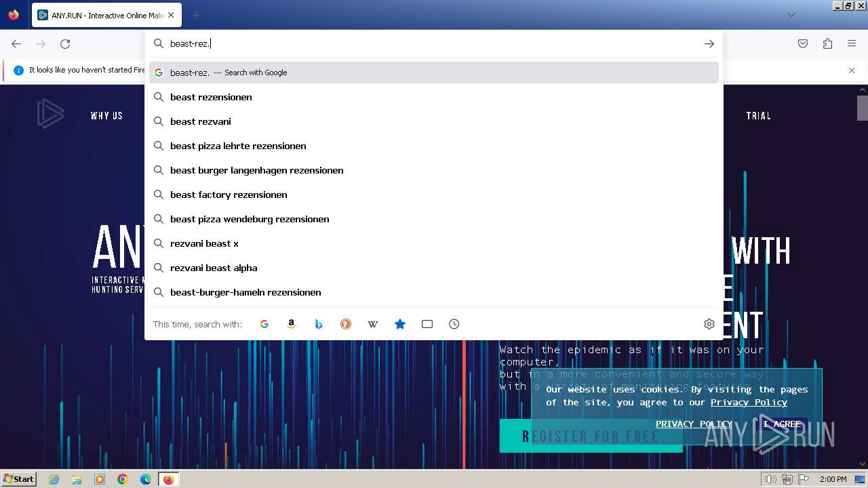This screenshot has width=868, height=488.
Task: Select suggestion 'beast rezvani'
Action: [434, 121]
